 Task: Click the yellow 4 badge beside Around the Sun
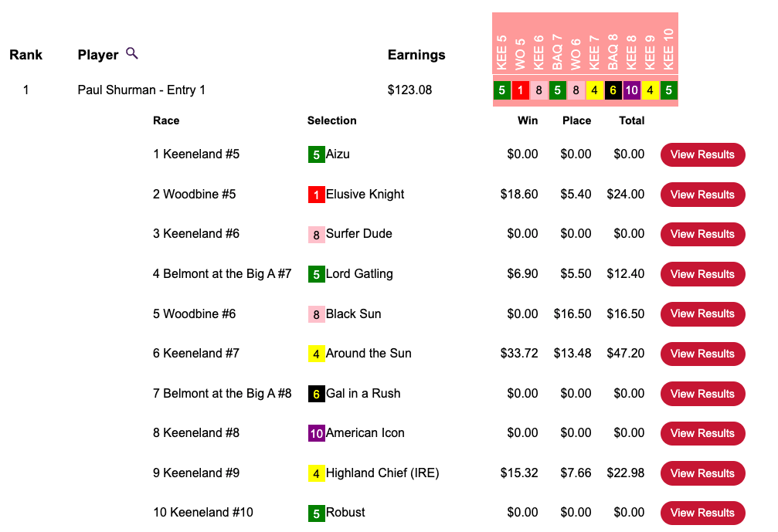pos(316,354)
